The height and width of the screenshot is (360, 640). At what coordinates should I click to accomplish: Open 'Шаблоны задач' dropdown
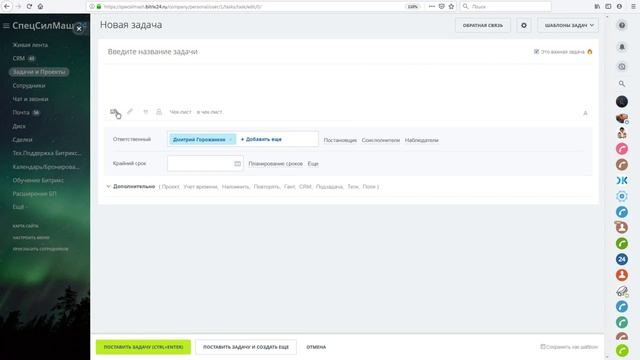[568, 25]
